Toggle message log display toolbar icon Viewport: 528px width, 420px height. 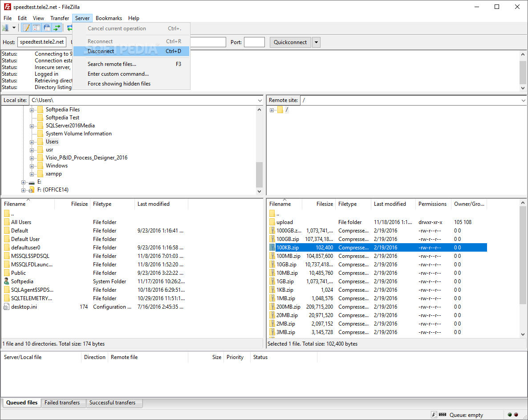pos(26,28)
